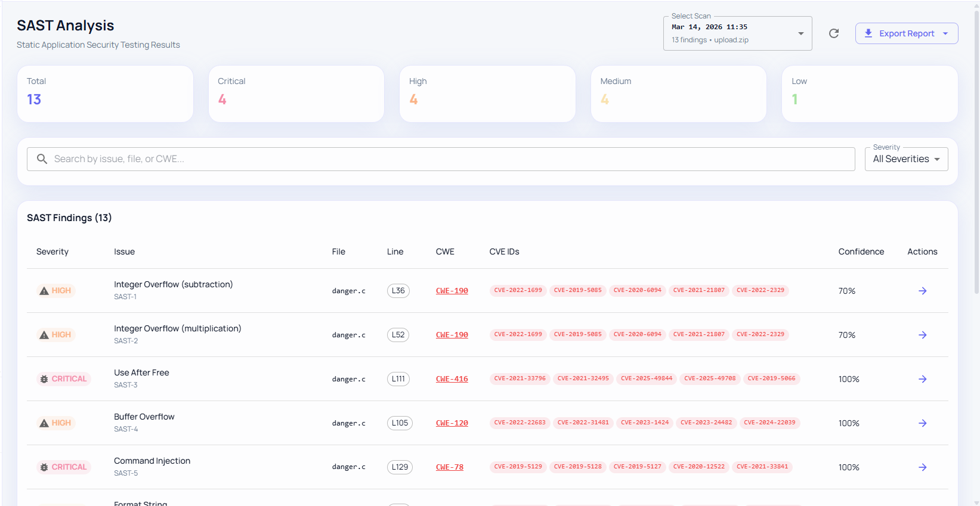The height and width of the screenshot is (506, 980).
Task: Click the Confidence column header
Action: 861,252
